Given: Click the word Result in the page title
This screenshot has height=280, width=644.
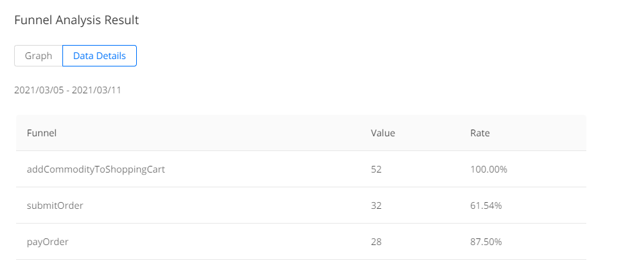Looking at the screenshot, I should point(121,20).
